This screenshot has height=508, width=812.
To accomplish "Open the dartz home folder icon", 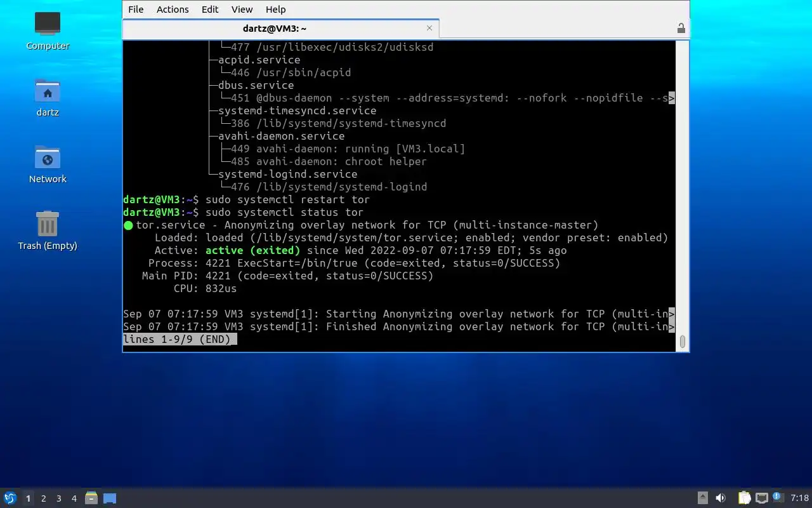I will pos(48,97).
